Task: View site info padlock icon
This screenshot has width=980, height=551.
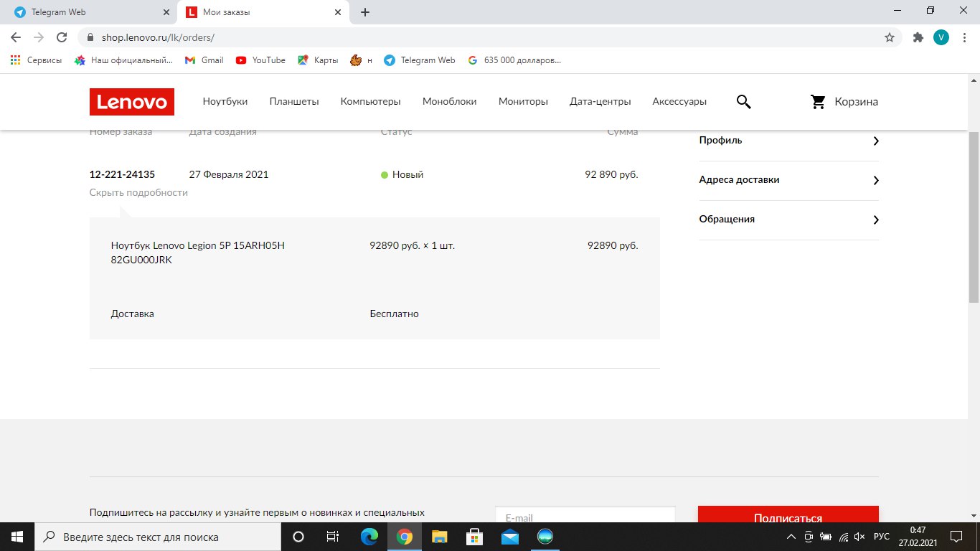Action: click(x=90, y=37)
